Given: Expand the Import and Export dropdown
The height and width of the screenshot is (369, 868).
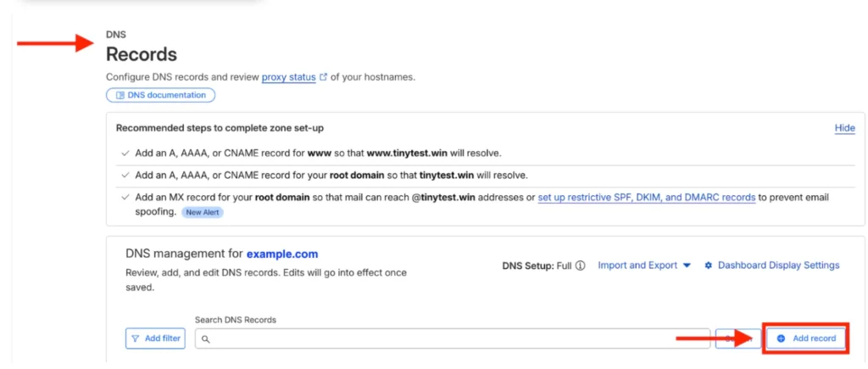Looking at the screenshot, I should 644,266.
